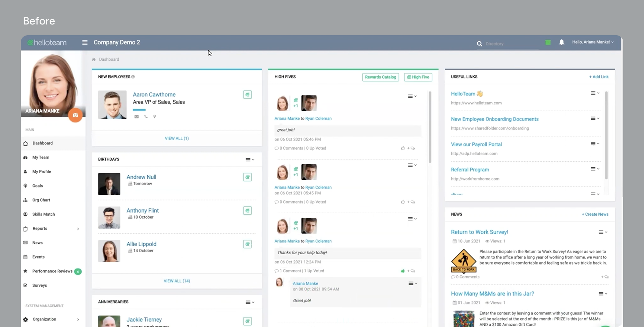Viewport: 644px width, 327px height.
Task: Click the green square icon in header
Action: coord(548,42)
